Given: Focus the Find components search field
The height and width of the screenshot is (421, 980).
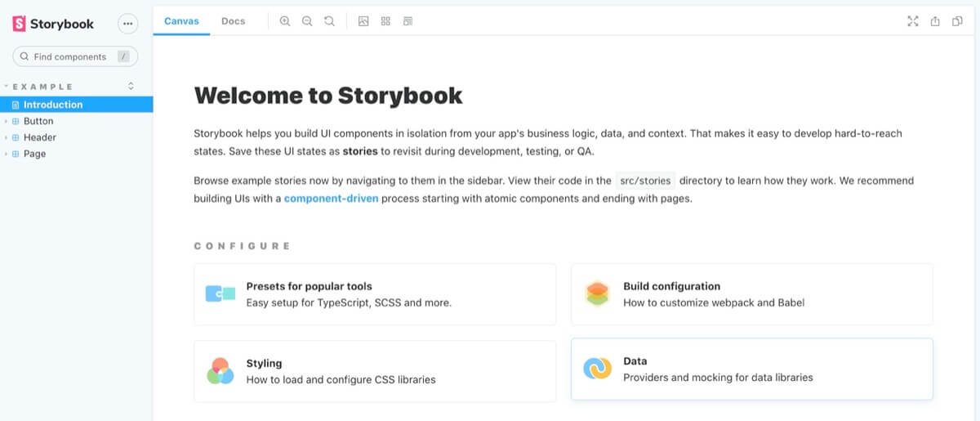Looking at the screenshot, I should (75, 56).
